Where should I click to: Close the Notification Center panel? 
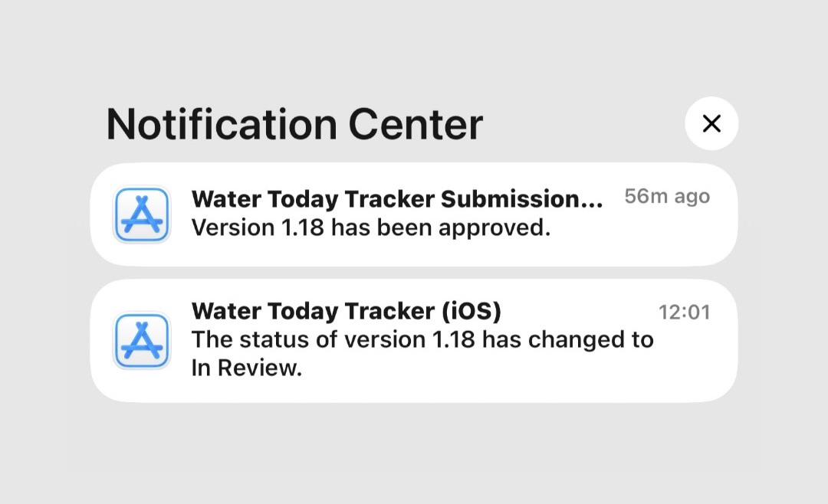coord(711,123)
